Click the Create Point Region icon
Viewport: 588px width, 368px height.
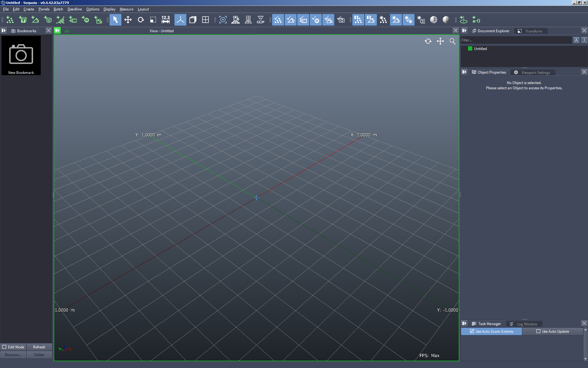coord(23,20)
